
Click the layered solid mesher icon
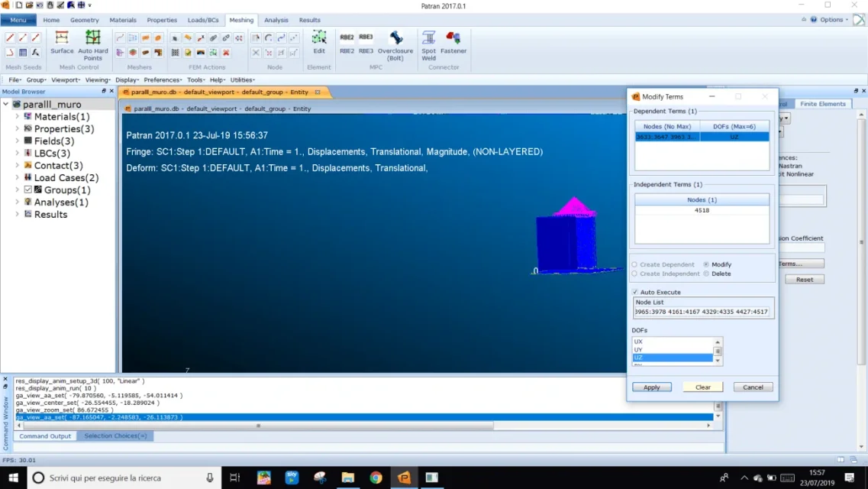(x=133, y=53)
